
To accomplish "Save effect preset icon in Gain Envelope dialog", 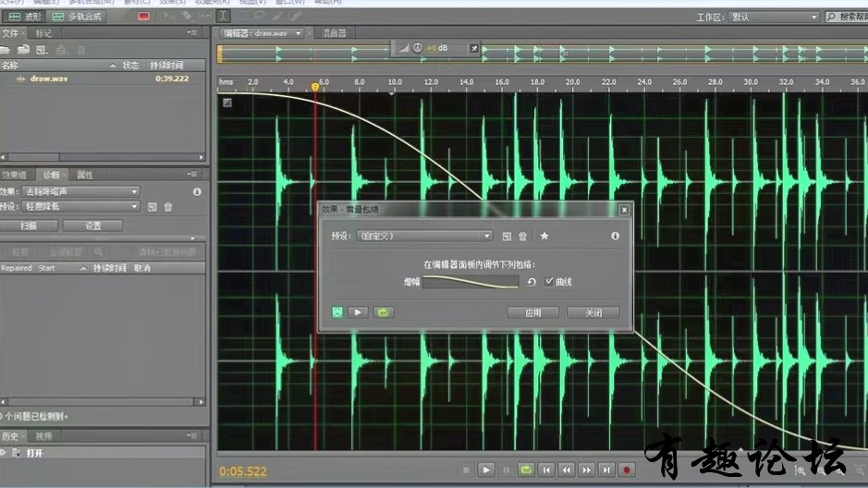I will [507, 237].
